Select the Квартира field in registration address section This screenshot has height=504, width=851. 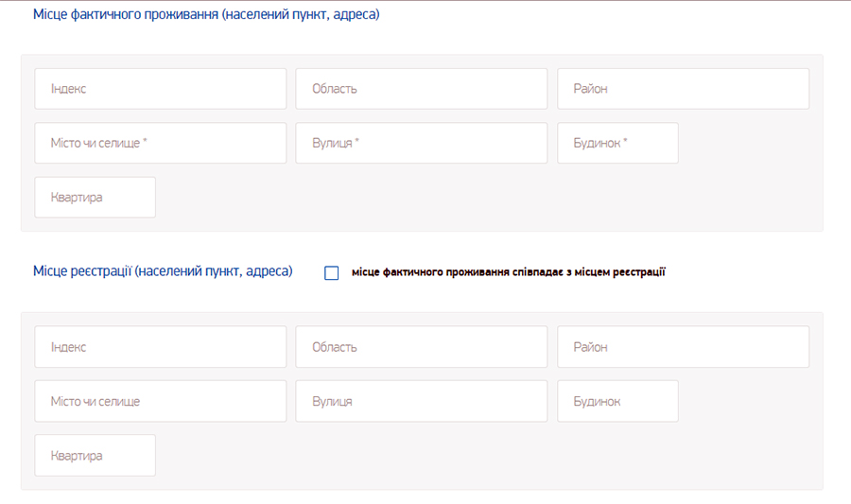[95, 455]
